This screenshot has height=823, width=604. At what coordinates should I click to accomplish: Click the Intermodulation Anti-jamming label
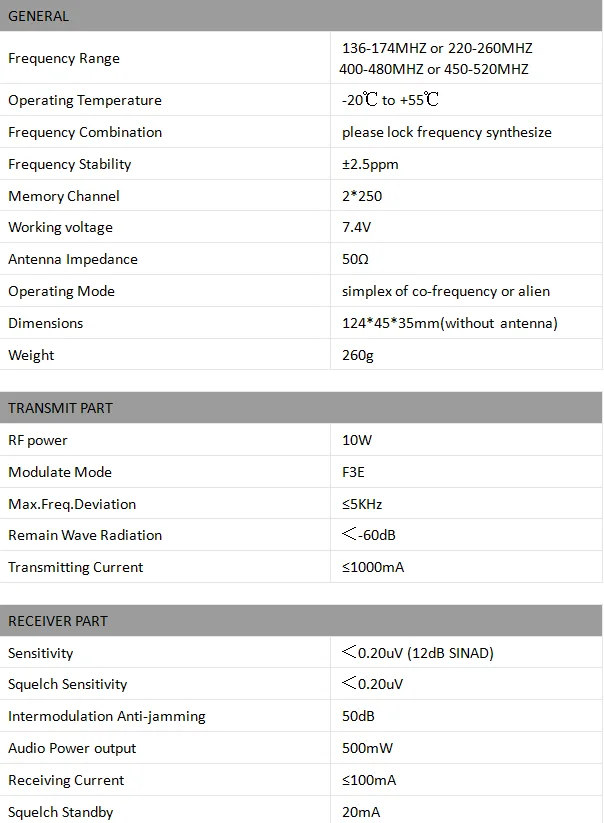tap(107, 716)
